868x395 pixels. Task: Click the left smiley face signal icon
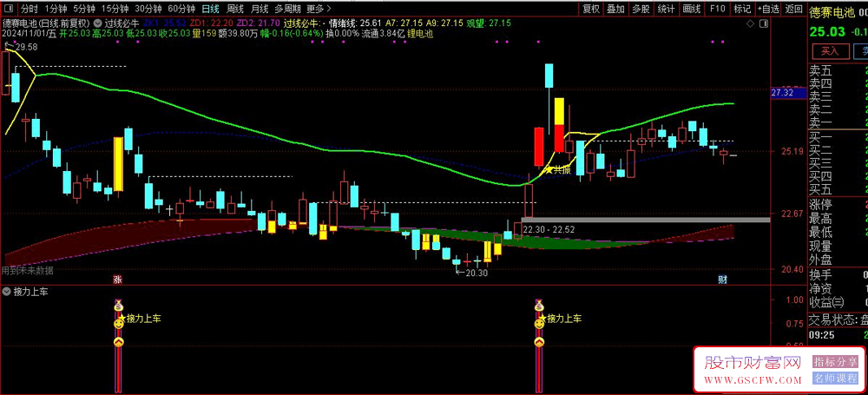pyautogui.click(x=118, y=323)
